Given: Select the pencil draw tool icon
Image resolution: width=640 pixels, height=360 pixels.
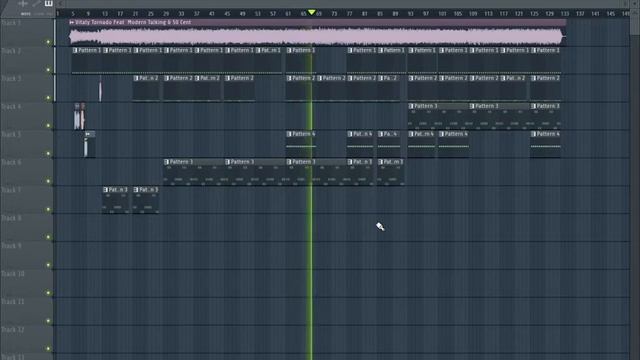Looking at the screenshot, I should pyautogui.click(x=36, y=4).
